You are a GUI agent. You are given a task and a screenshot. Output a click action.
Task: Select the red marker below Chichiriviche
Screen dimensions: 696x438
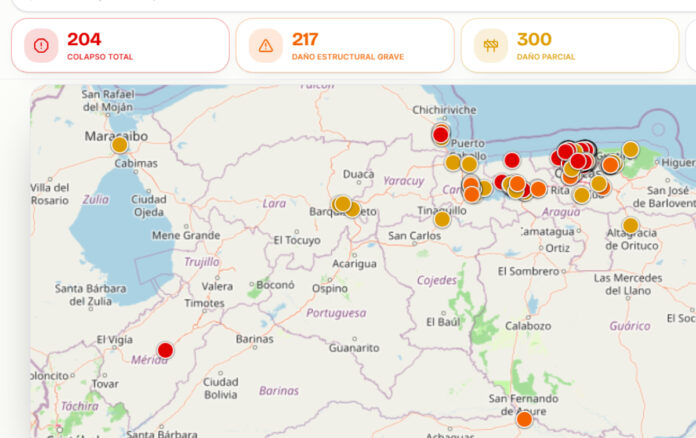440,134
